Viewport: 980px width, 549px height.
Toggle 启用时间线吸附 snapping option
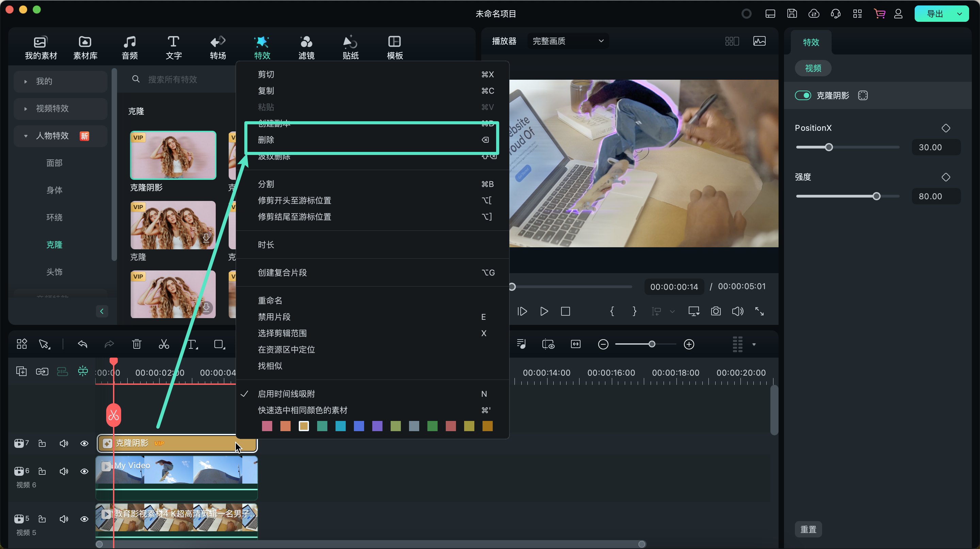click(x=372, y=394)
